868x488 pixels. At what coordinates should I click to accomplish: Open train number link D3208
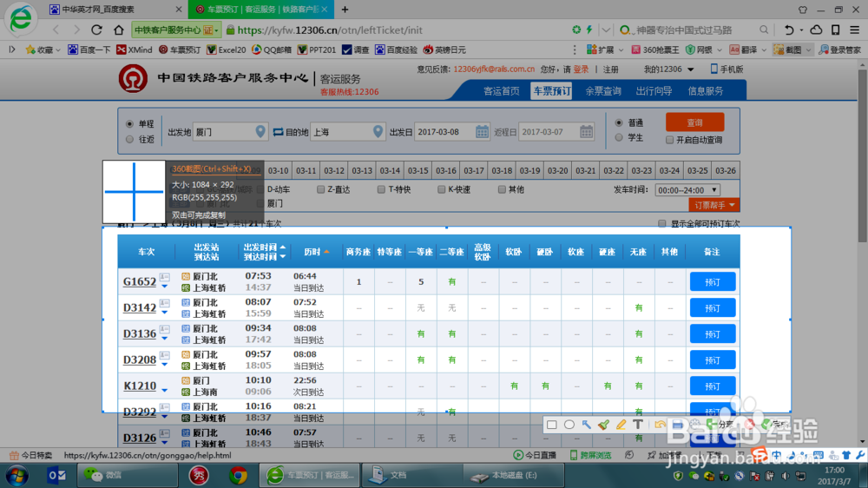140,360
